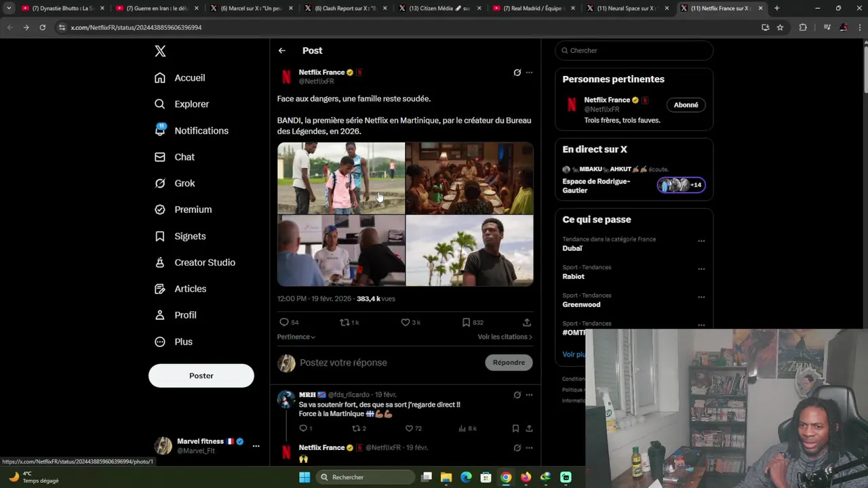This screenshot has height=488, width=868.
Task: Click the Signets bookmark icon in sidebar
Action: click(x=160, y=237)
